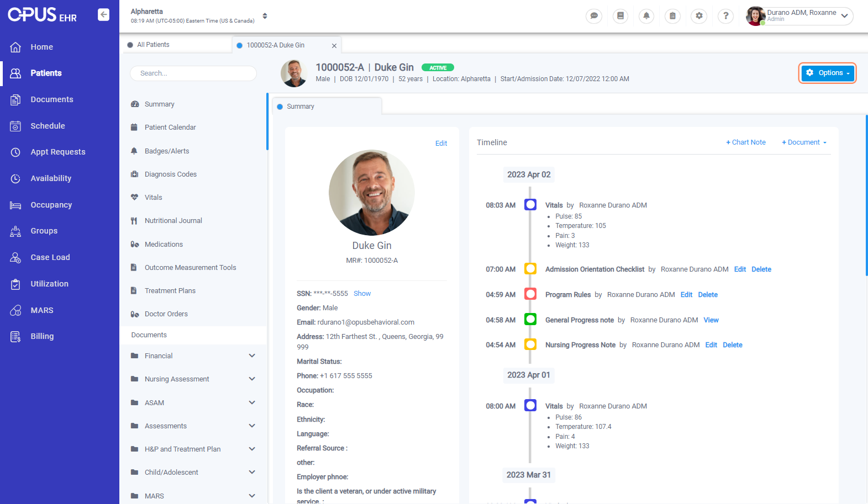
Task: Open the Options dropdown button
Action: (x=828, y=73)
